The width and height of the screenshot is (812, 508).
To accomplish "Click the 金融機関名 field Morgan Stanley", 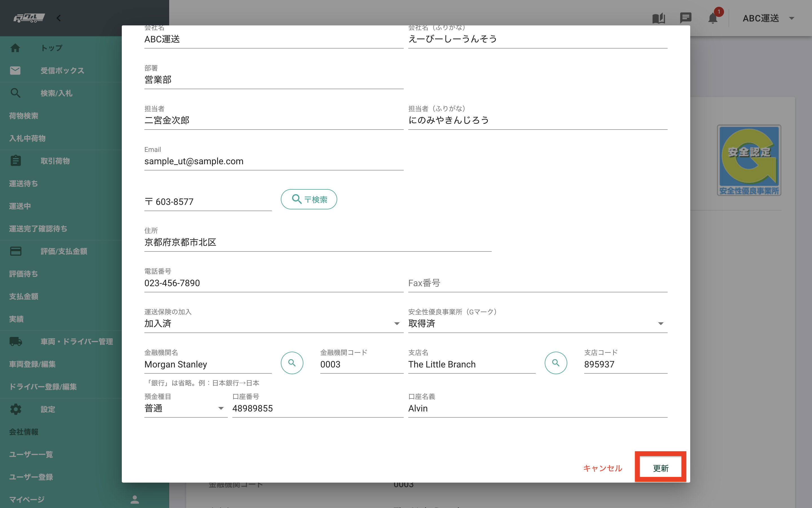I will click(x=208, y=364).
